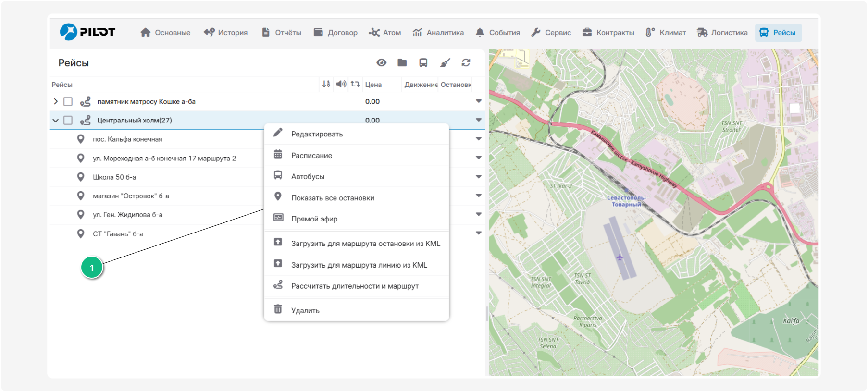The height and width of the screenshot is (392, 868).
Task: Click the speaker sound column icon
Action: click(x=341, y=84)
